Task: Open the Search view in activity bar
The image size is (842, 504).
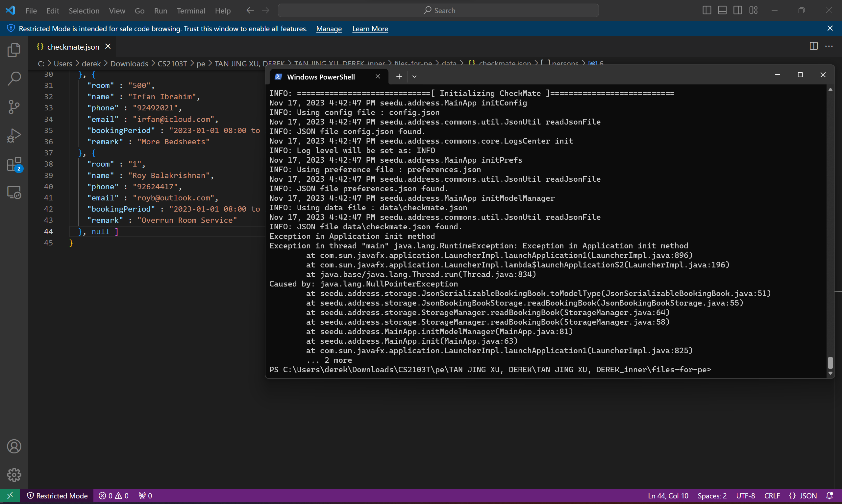Action: 14,79
